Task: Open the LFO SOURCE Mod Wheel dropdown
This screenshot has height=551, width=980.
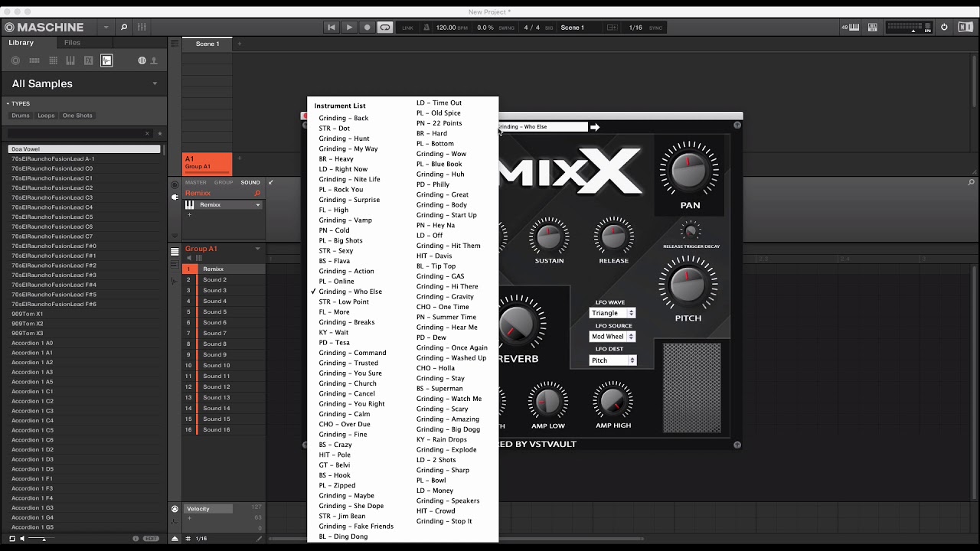Action: (x=612, y=337)
